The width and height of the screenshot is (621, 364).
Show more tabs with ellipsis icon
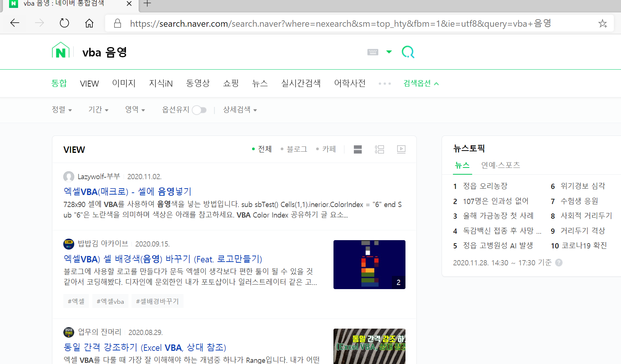pos(385,84)
